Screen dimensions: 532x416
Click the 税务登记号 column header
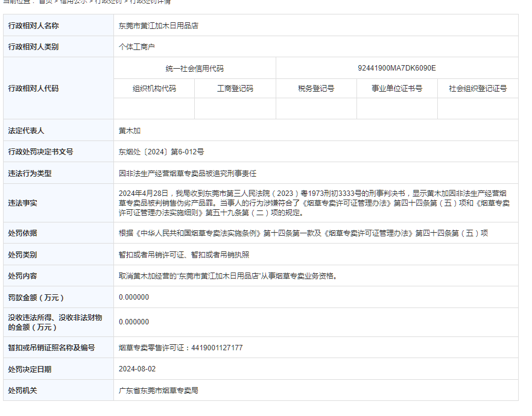[x=316, y=89]
